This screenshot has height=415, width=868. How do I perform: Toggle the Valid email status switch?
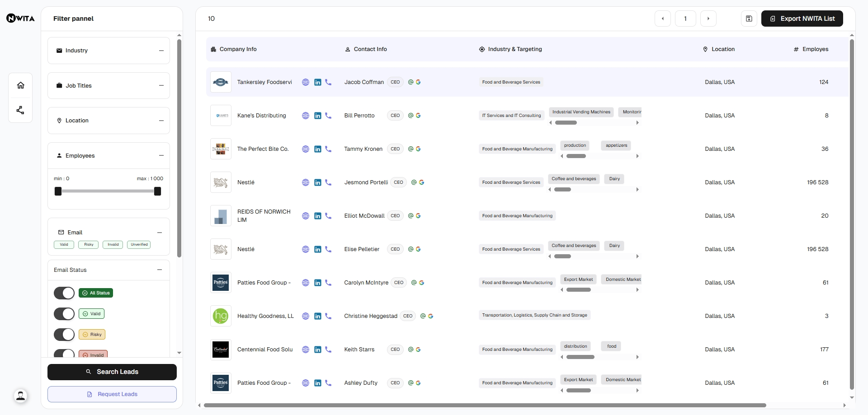[64, 314]
